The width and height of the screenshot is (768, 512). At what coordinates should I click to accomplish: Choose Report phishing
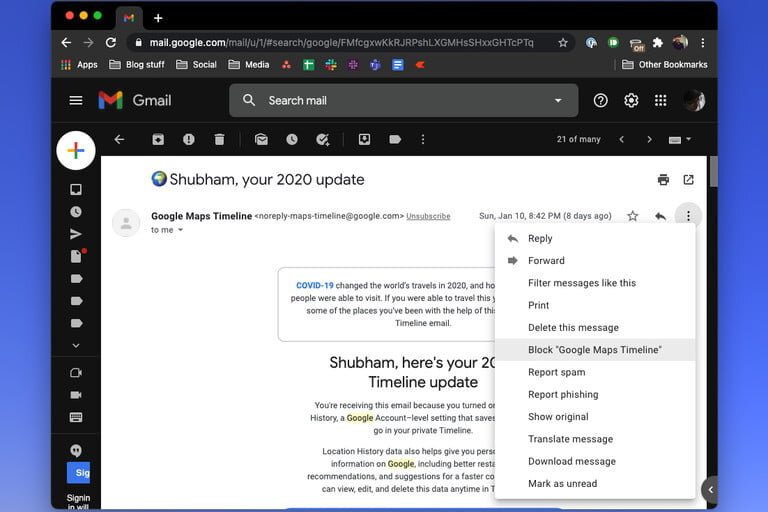tap(595, 394)
